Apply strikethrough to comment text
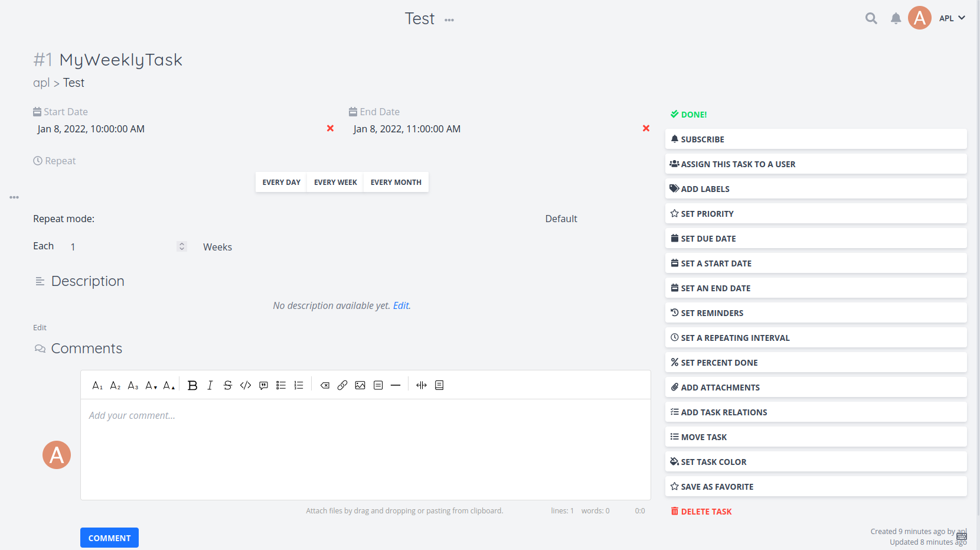980x550 pixels. (228, 385)
